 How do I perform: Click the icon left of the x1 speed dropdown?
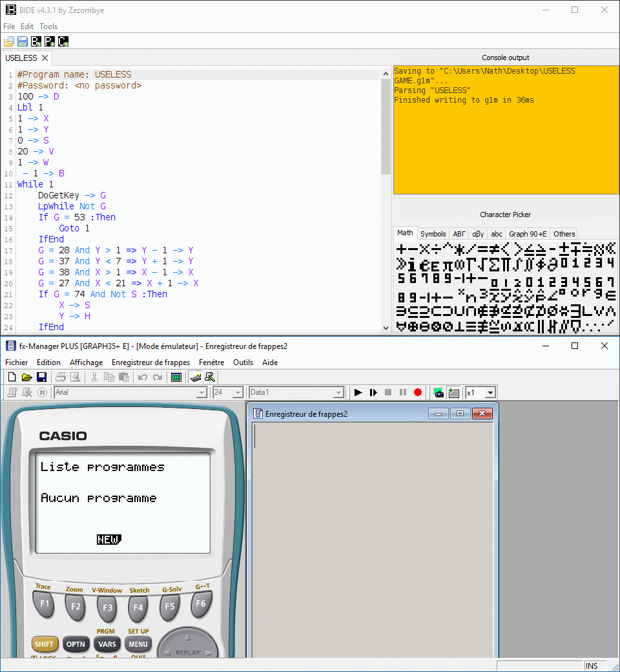pos(453,392)
